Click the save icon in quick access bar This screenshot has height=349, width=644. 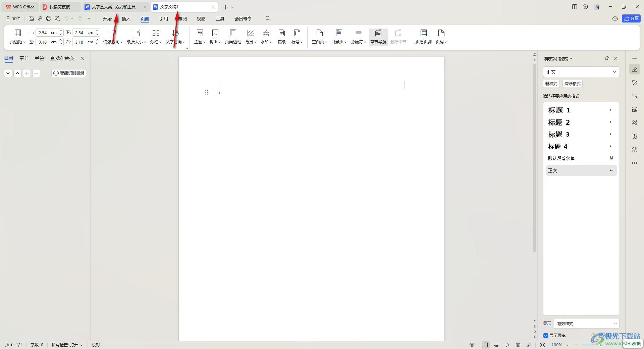31,18
